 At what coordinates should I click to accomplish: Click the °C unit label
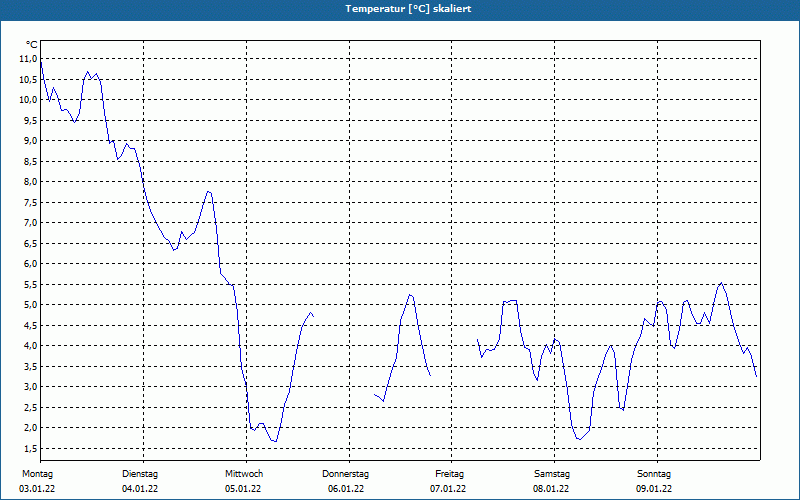click(x=31, y=45)
